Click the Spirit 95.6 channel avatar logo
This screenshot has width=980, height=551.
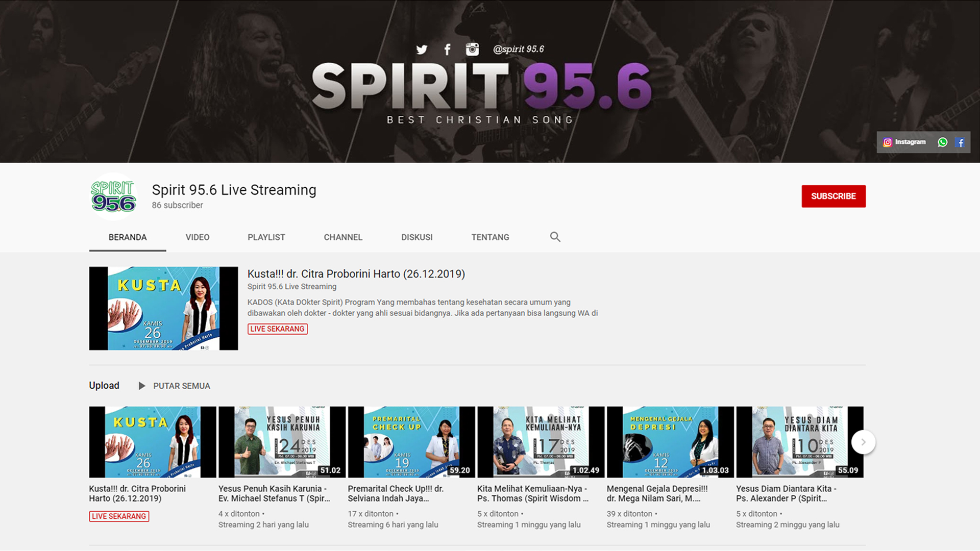click(x=113, y=196)
